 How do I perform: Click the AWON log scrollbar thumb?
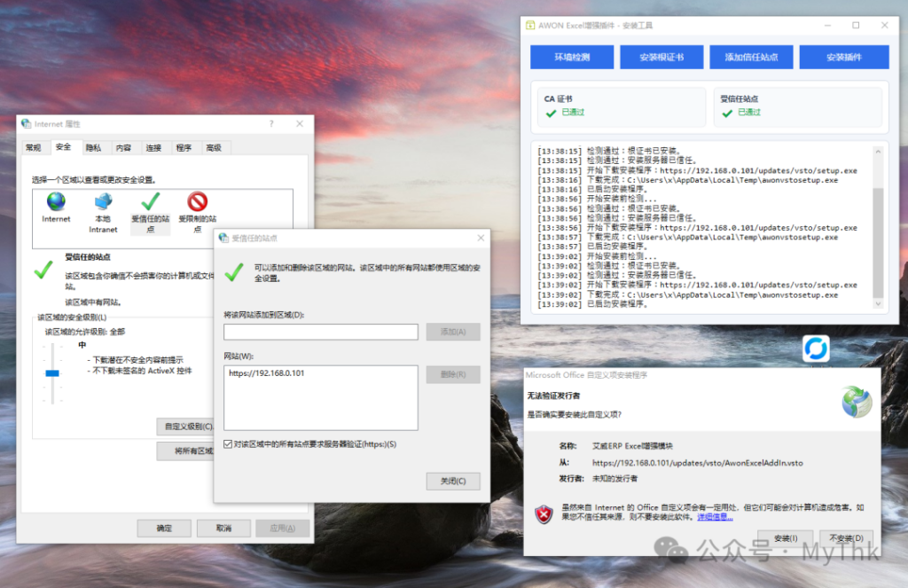[878, 243]
